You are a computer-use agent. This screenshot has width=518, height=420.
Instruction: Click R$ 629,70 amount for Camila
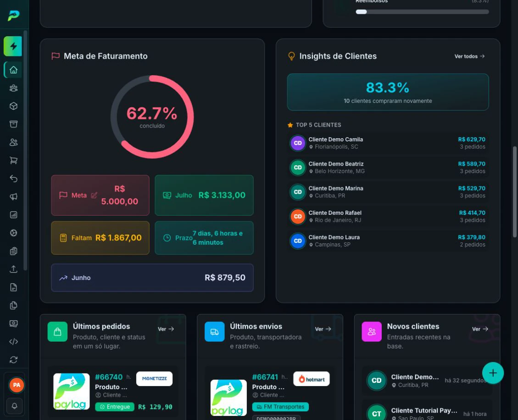471,140
